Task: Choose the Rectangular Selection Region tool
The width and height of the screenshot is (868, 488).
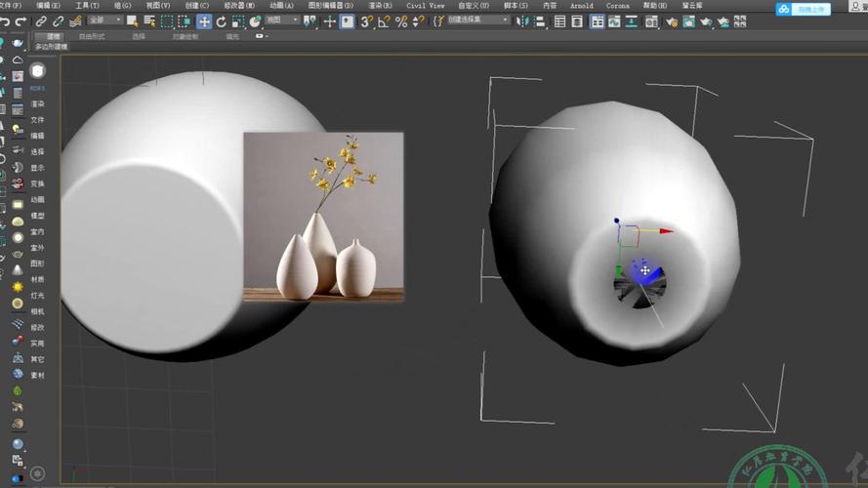Action: [167, 21]
